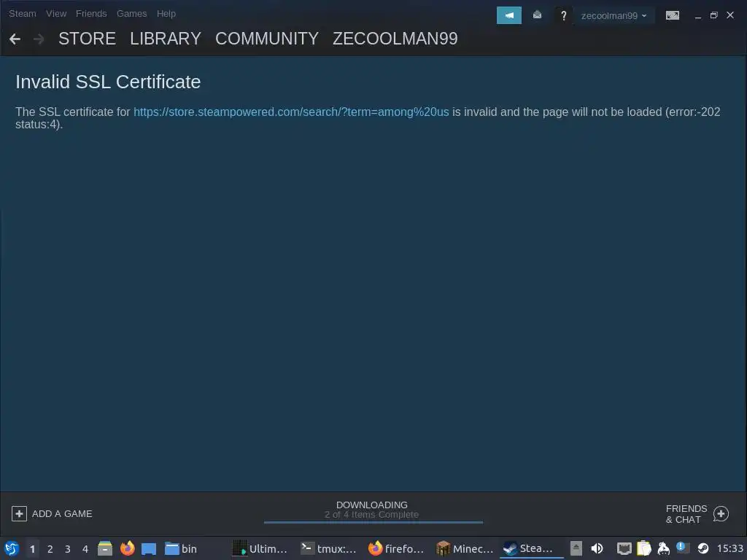Click the show desktop icon
This screenshot has width=747, height=560.
[x=149, y=548]
